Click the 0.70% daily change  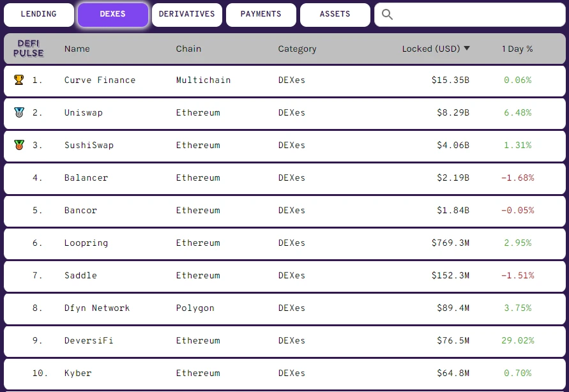(518, 373)
